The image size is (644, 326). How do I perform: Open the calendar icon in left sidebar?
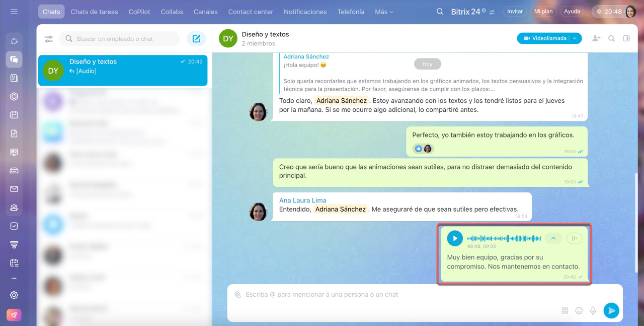point(14,115)
